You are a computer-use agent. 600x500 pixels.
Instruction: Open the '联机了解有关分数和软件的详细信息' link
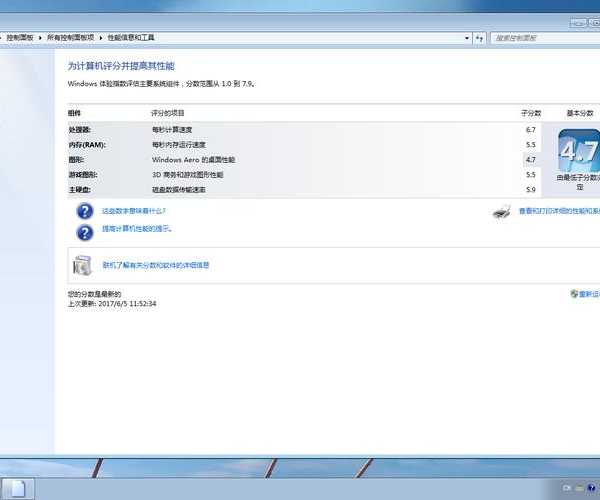156,265
